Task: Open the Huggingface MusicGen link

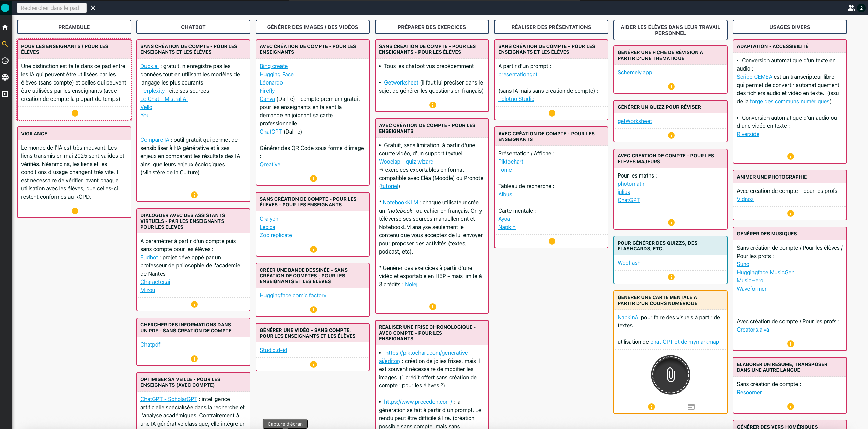Action: tap(766, 272)
